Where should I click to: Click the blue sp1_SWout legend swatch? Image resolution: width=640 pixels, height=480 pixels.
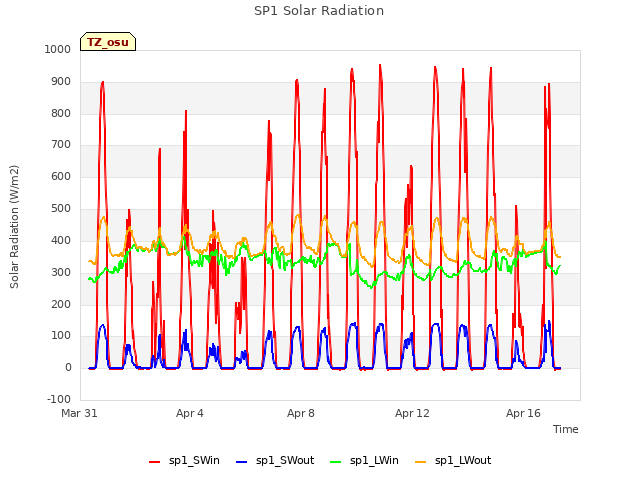tap(242, 462)
